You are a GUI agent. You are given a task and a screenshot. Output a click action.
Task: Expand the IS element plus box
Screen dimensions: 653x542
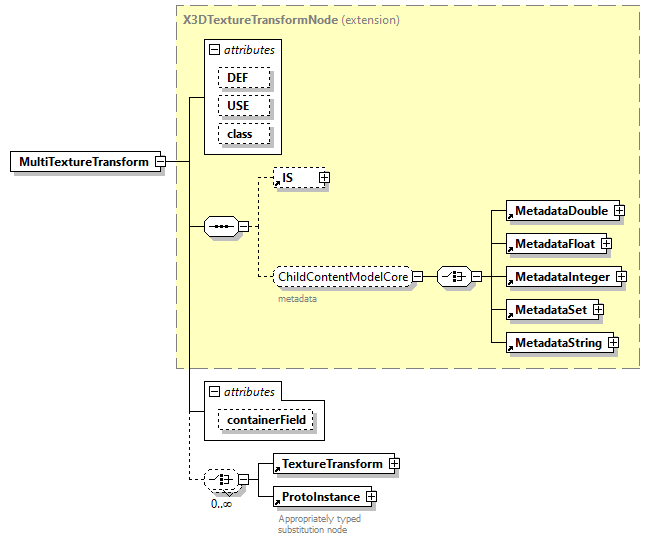[323, 178]
